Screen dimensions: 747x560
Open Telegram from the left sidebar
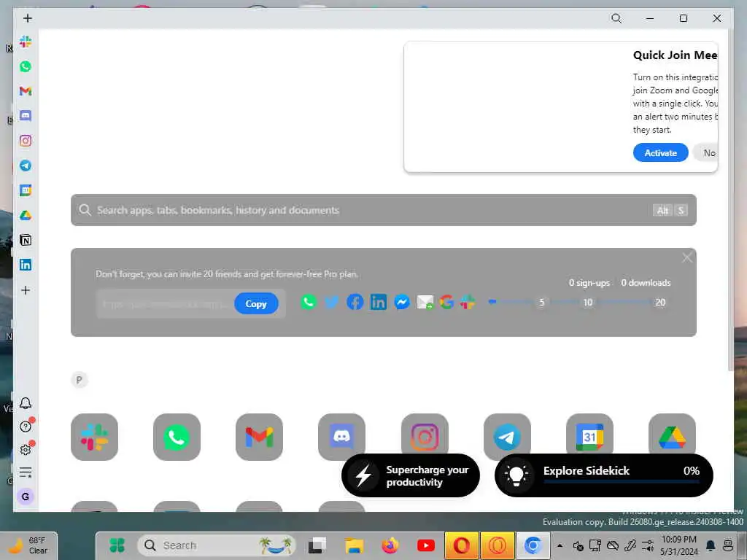coord(26,166)
